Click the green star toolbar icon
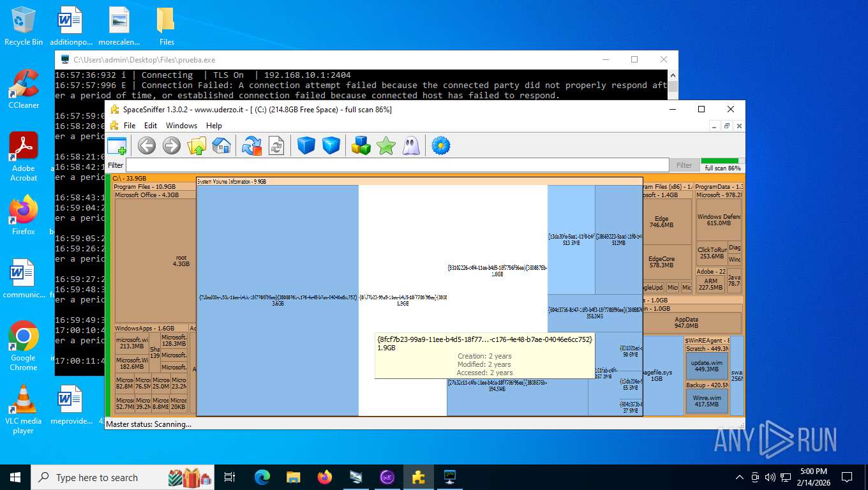Screen dimensions: 868x490 [386, 145]
